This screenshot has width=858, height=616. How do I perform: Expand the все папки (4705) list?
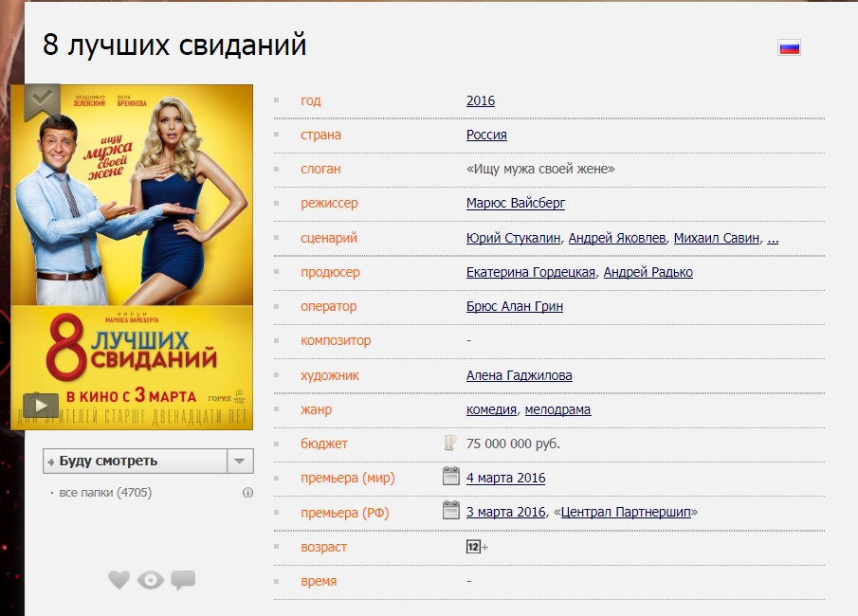point(105,493)
